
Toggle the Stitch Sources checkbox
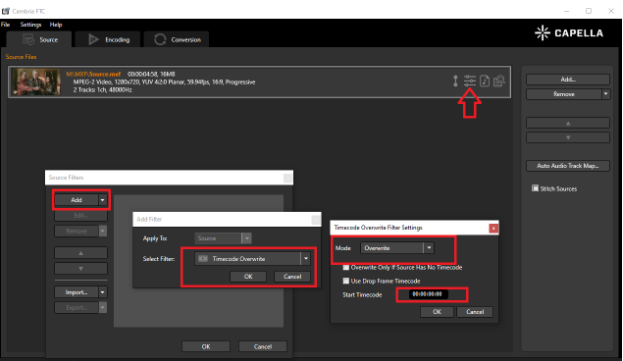[x=535, y=188]
